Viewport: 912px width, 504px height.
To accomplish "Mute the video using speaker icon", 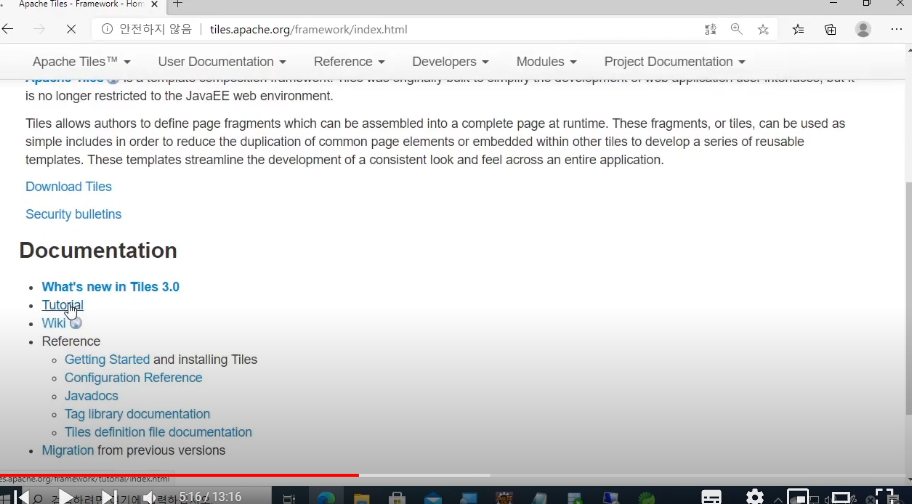I will click(x=149, y=497).
